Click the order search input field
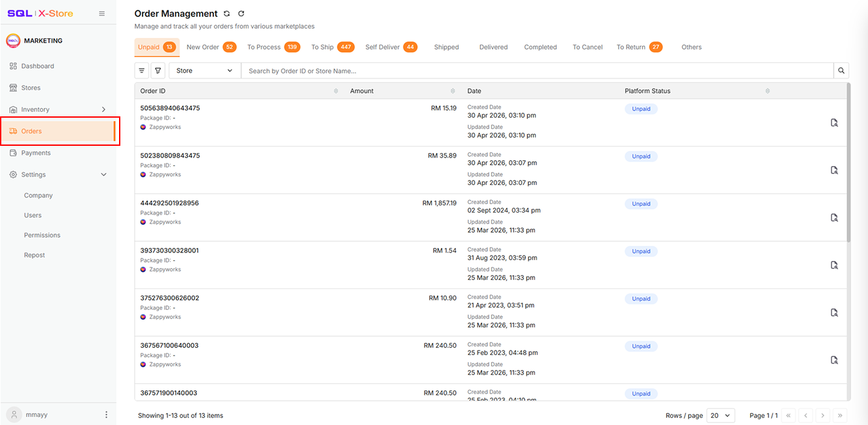 coord(537,71)
